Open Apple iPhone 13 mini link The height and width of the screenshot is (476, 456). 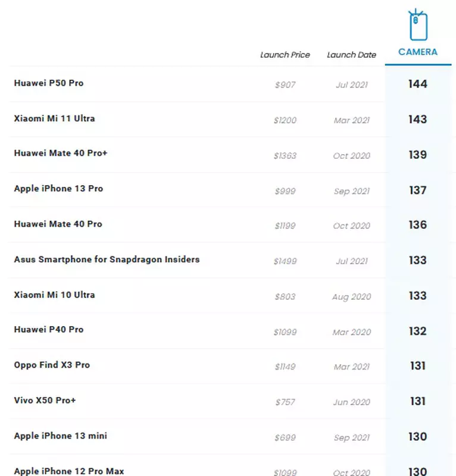point(61,436)
